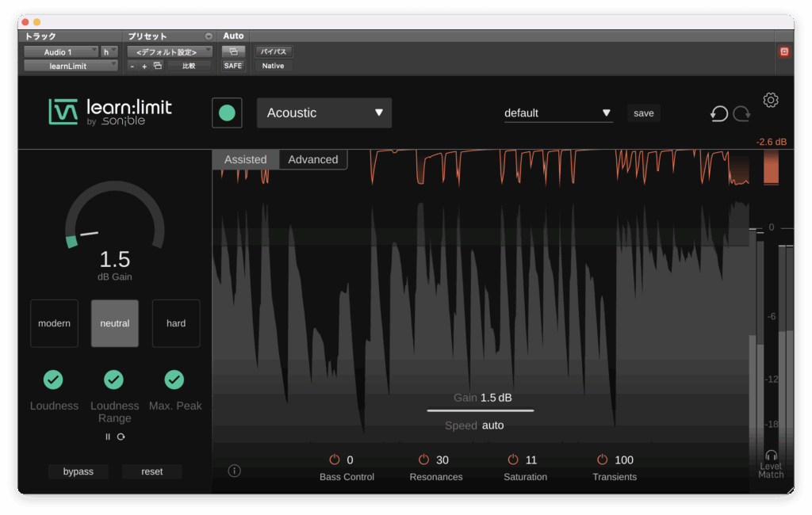Click the Max. Peak check indicator

(x=174, y=380)
